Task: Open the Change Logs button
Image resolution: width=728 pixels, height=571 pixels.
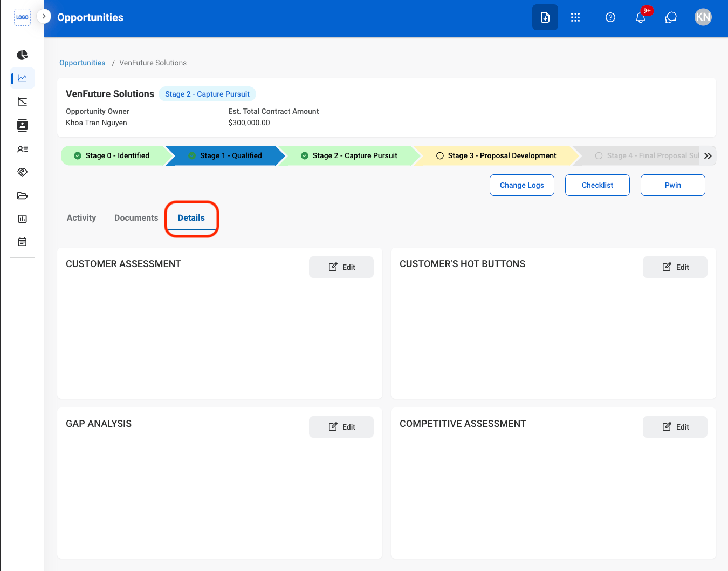Action: (522, 185)
